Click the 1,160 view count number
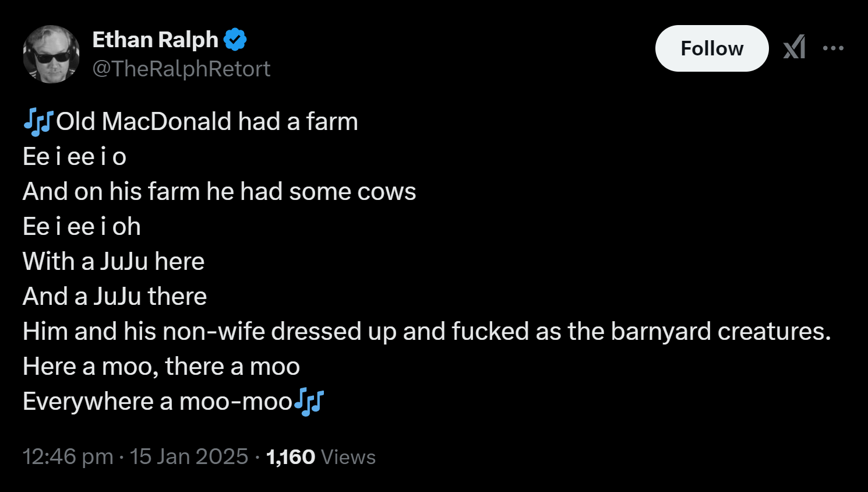Screen dimensions: 868x492 coord(291,457)
